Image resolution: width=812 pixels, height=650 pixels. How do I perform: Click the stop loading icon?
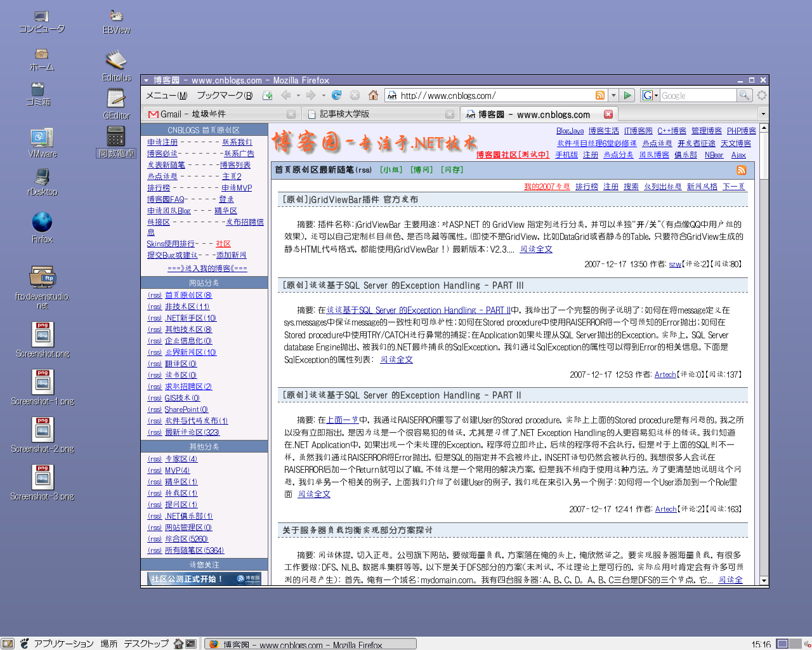(x=355, y=95)
